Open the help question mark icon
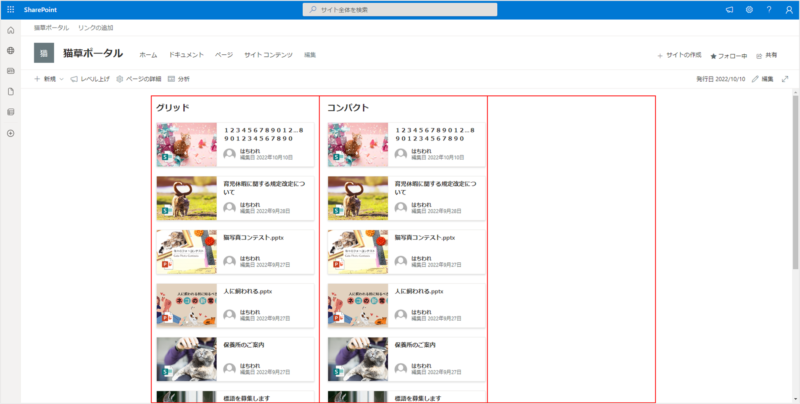800x404 pixels. [768, 9]
